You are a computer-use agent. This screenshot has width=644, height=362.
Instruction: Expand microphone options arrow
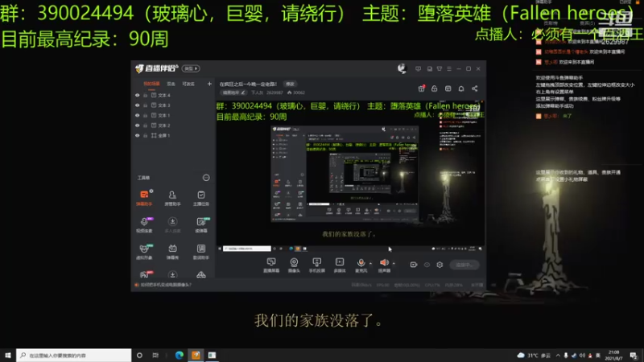pos(370,264)
